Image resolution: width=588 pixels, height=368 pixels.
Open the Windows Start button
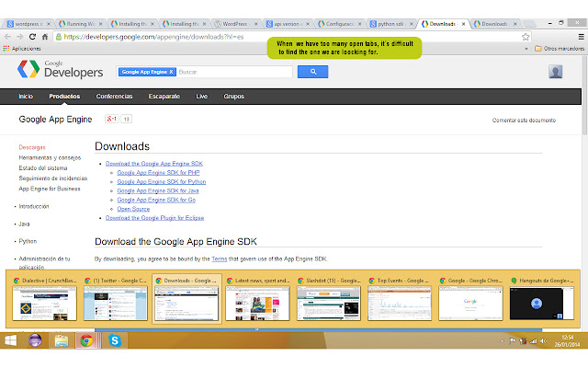coord(11,340)
